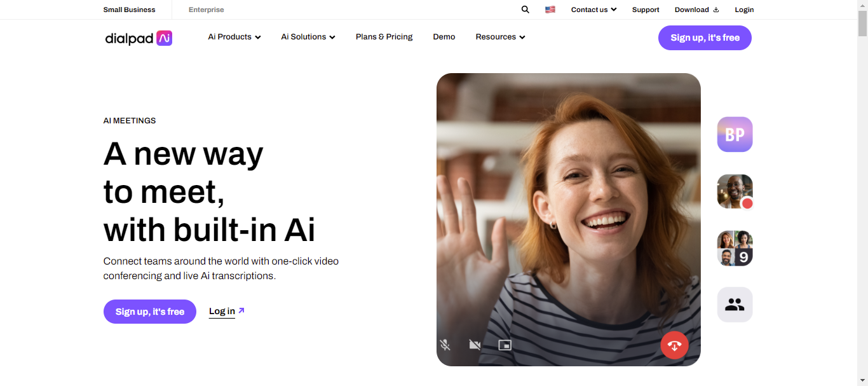
Task: Click the US flag language icon
Action: 550,10
